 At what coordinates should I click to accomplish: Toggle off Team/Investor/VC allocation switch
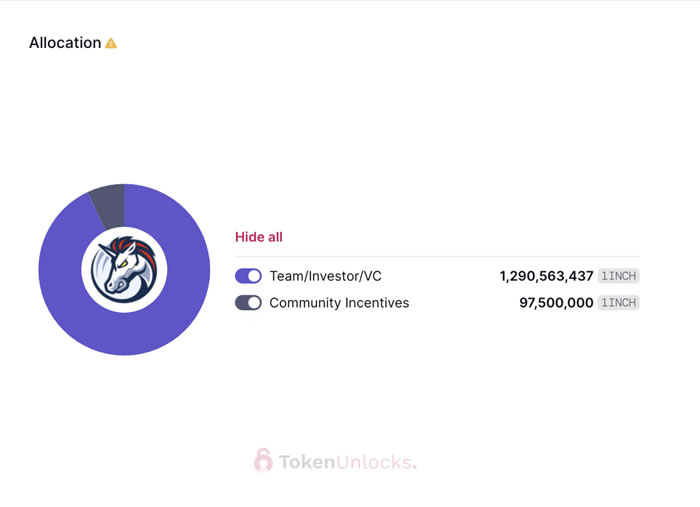point(248,276)
